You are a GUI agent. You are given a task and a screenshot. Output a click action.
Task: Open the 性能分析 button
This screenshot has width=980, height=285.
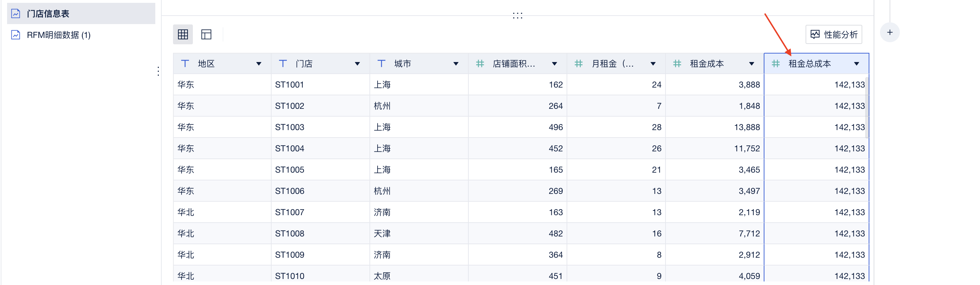(834, 35)
